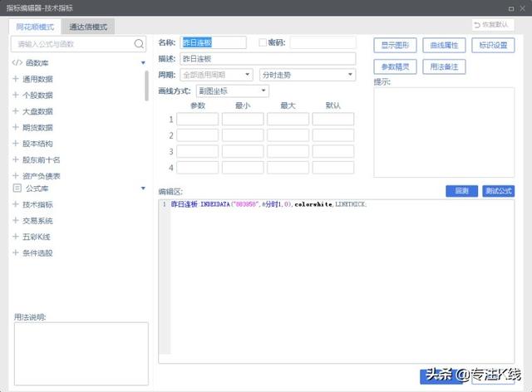Open the 画线方式 副图坐标 dropdown

(233, 91)
